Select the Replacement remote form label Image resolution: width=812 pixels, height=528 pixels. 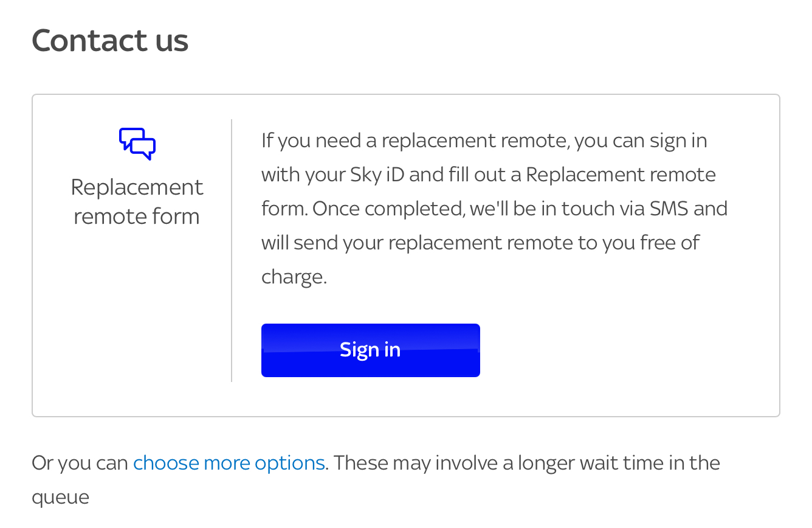(x=137, y=201)
